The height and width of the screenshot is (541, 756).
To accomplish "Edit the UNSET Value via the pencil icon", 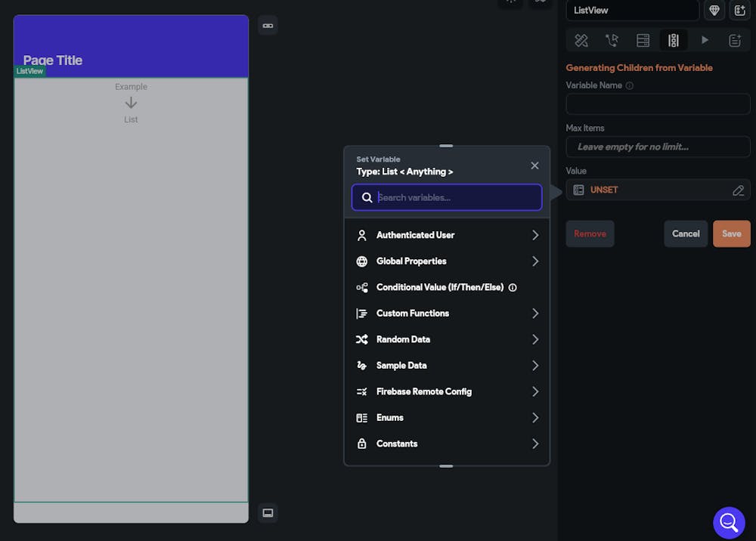I will pyautogui.click(x=739, y=190).
